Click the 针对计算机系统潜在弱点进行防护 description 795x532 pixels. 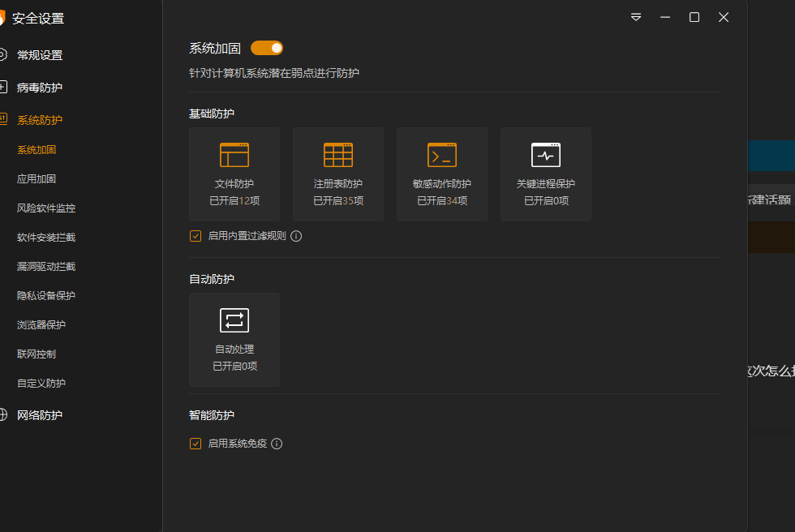tap(274, 74)
